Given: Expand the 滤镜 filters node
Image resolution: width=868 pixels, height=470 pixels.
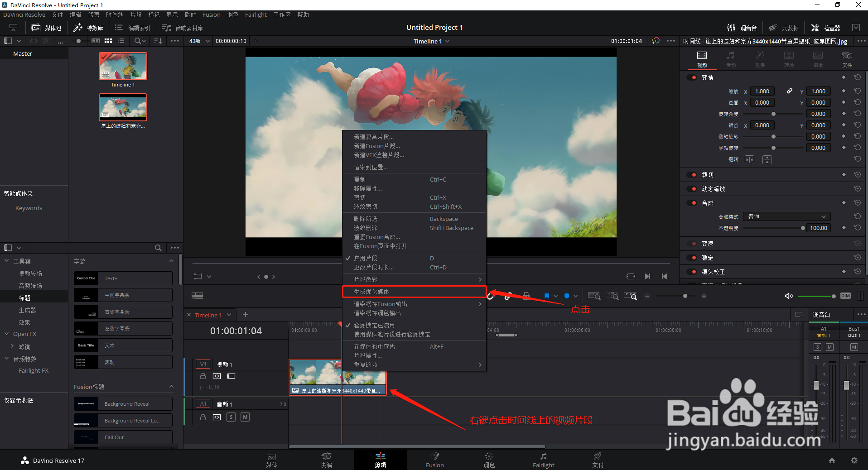Looking at the screenshot, I should click(x=12, y=346).
